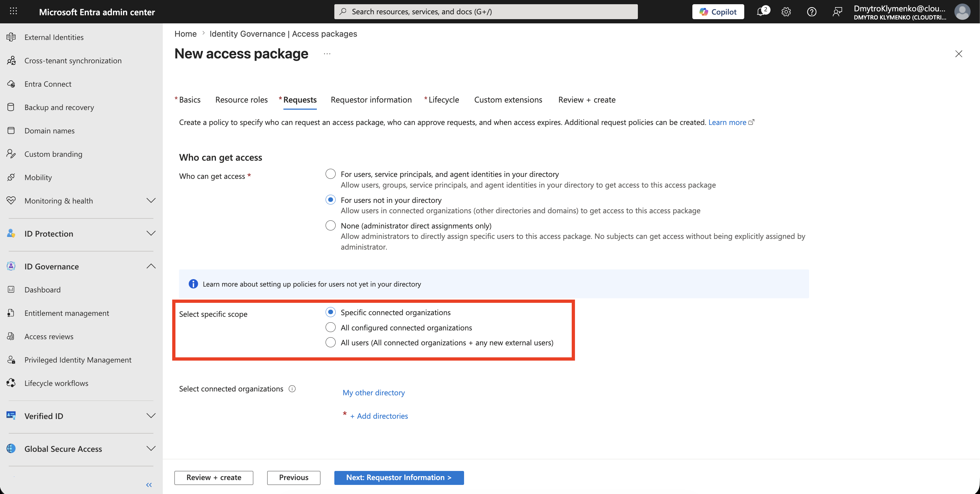This screenshot has height=494, width=980.
Task: Click the Access reviews icon
Action: click(11, 336)
